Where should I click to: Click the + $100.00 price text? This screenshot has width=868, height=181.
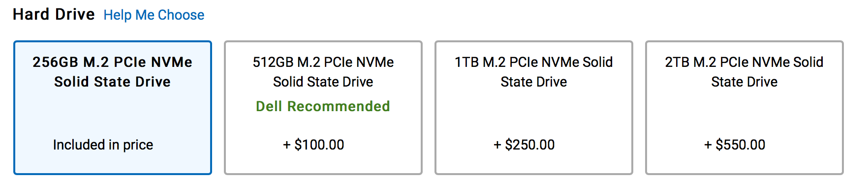point(313,145)
